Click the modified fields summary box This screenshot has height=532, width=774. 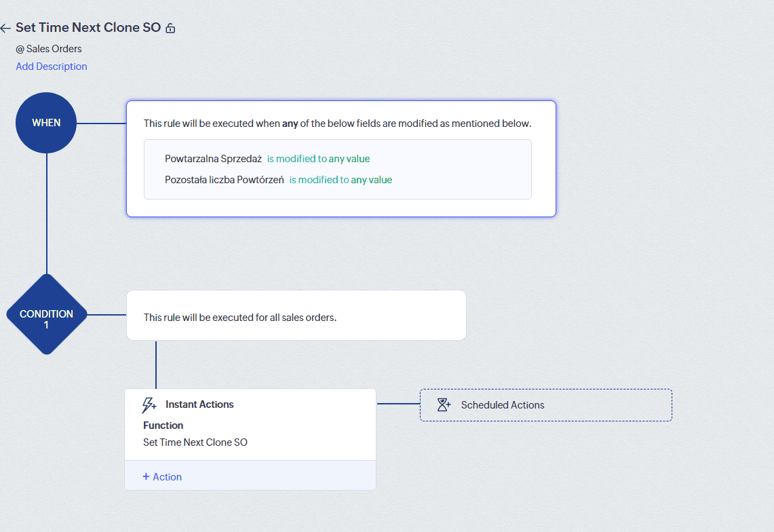pos(337,168)
